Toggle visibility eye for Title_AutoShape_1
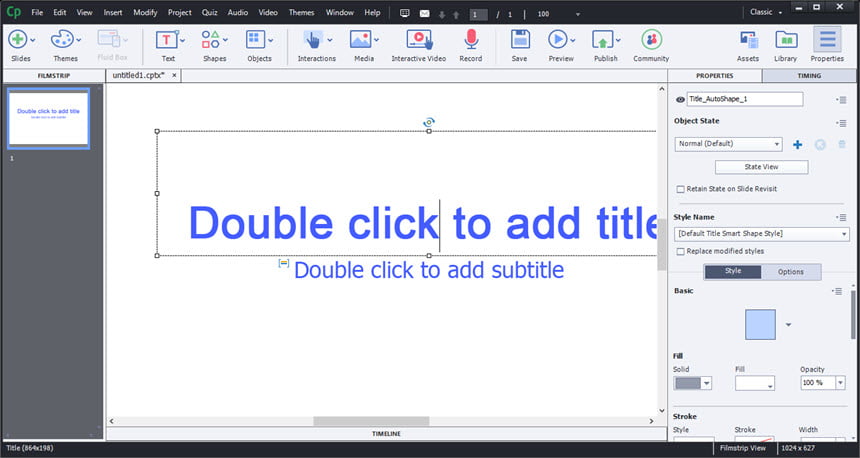 coord(680,99)
